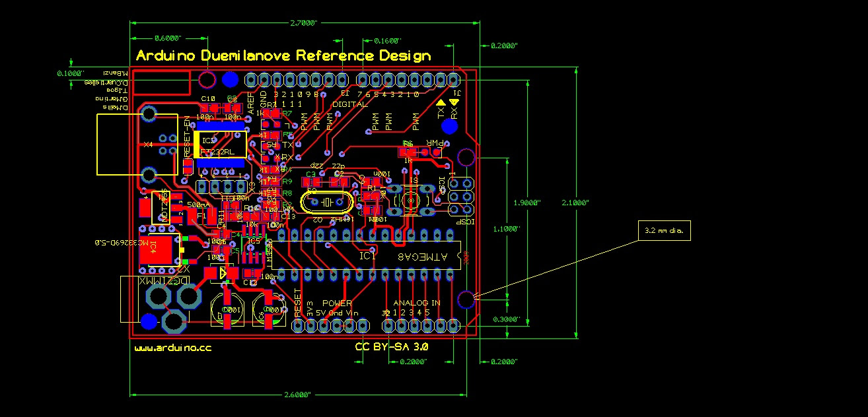This screenshot has height=417, width=868.
Task: Select the F1 fuse designator
Action: click(x=201, y=215)
